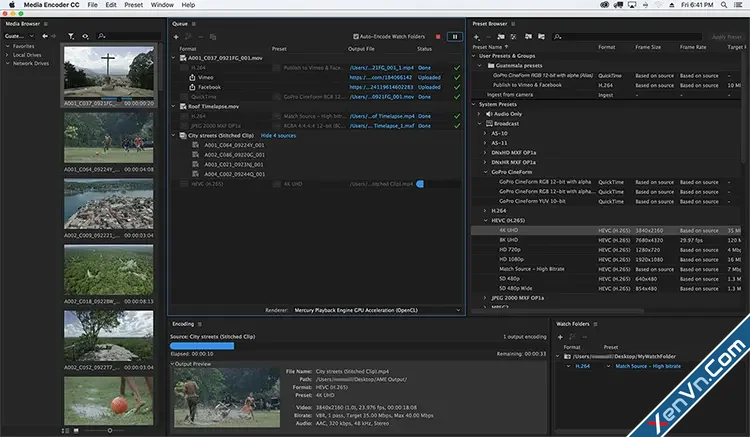750x437 pixels.
Task: Click the Facebook publish icon in the queue
Action: [192, 87]
